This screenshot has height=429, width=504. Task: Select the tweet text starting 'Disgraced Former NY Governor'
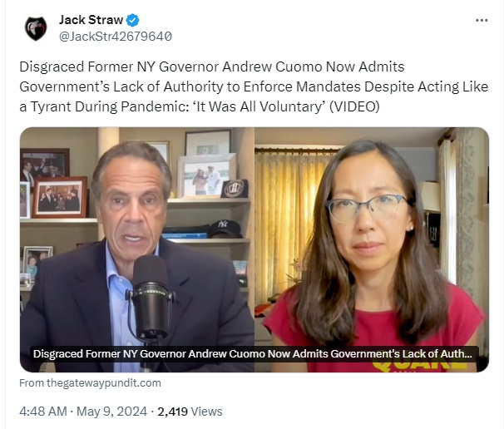pyautogui.click(x=254, y=86)
